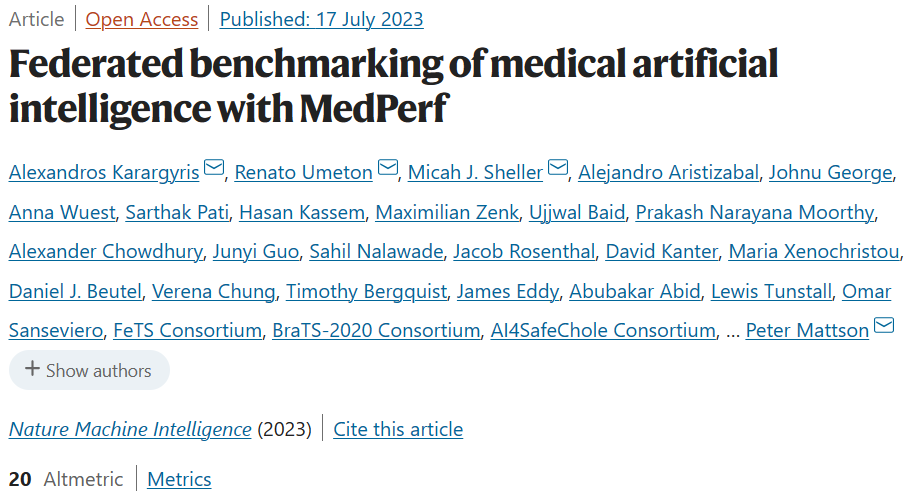
Task: Expand the full list with Show authors
Action: coord(89,370)
